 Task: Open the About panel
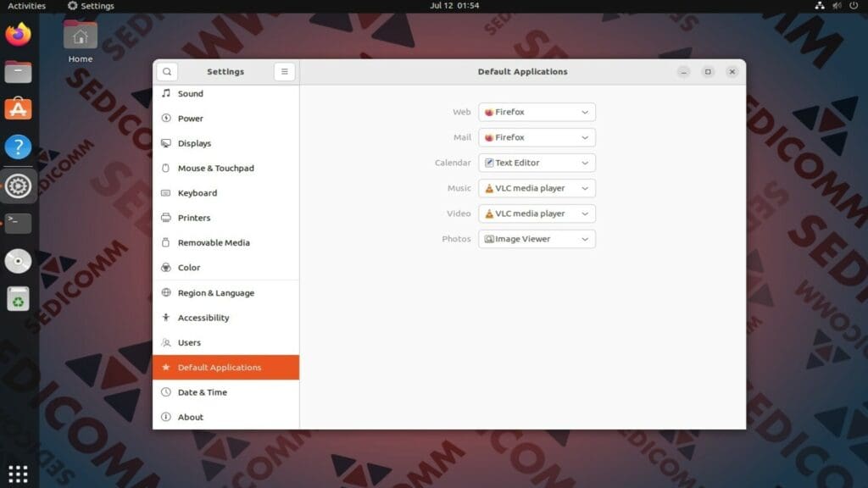(x=225, y=417)
